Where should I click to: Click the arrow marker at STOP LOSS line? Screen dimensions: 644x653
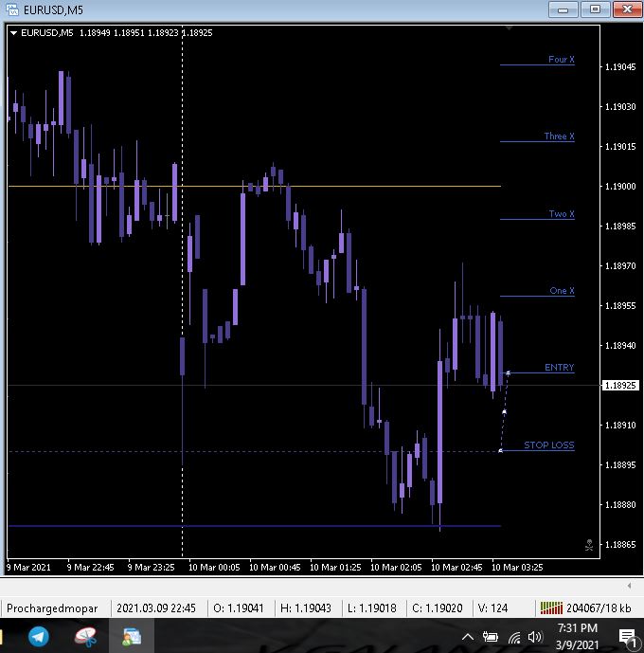coord(500,450)
